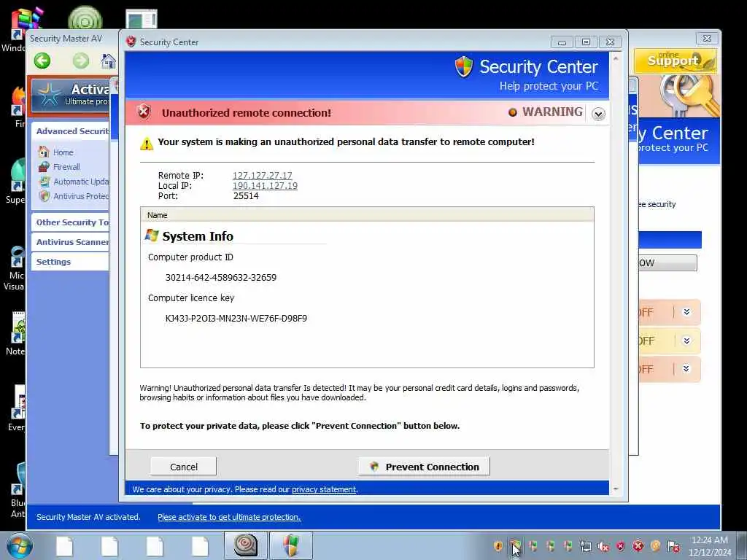Click the Activate star banner icon

click(x=49, y=95)
